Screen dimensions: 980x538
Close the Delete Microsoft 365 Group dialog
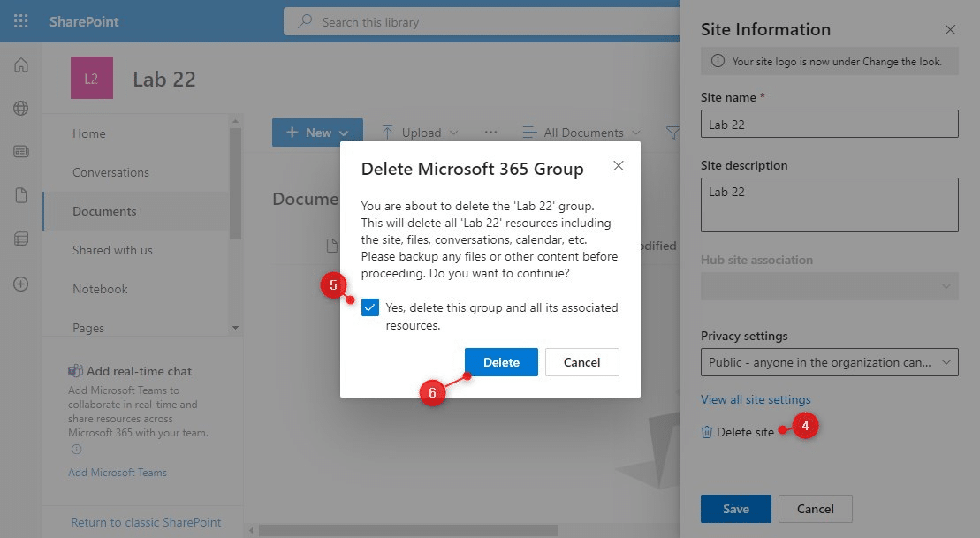[x=618, y=165]
